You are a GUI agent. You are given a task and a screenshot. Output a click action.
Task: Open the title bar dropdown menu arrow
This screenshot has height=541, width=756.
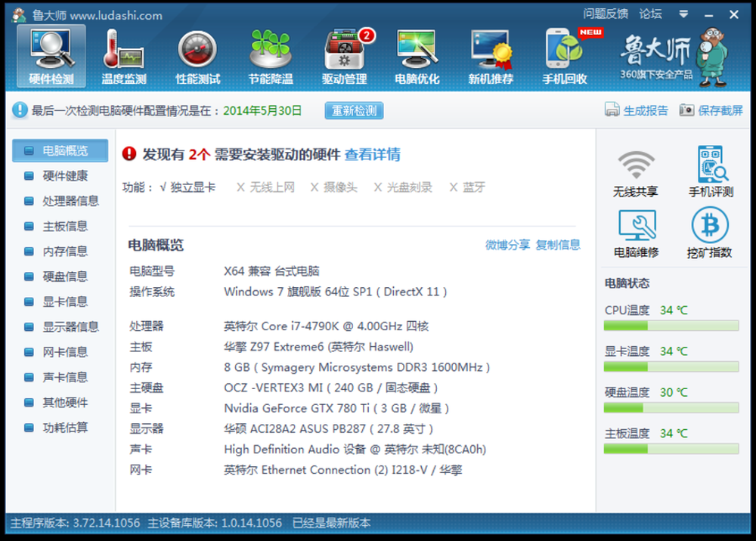[x=683, y=14]
